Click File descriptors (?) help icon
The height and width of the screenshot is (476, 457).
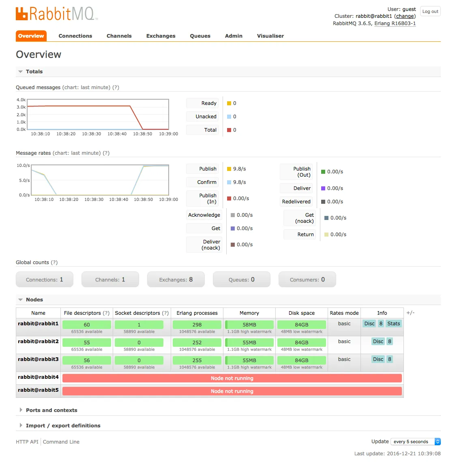[106, 313]
